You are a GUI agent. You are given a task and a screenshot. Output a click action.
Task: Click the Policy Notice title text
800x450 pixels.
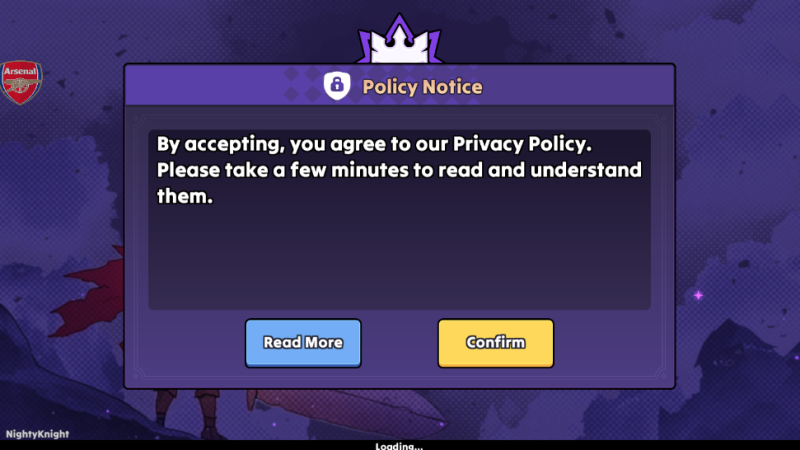coord(422,87)
